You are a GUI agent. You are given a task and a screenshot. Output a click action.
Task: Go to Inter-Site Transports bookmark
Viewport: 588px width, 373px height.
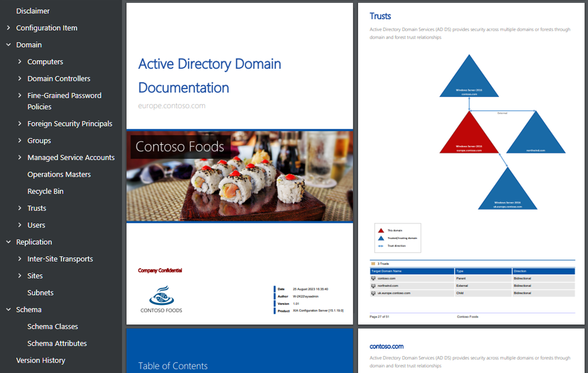click(60, 259)
